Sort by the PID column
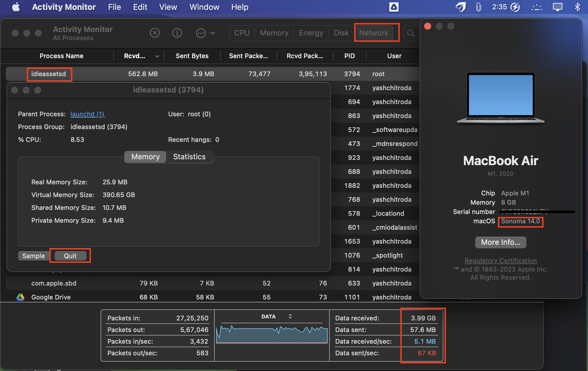 (349, 56)
